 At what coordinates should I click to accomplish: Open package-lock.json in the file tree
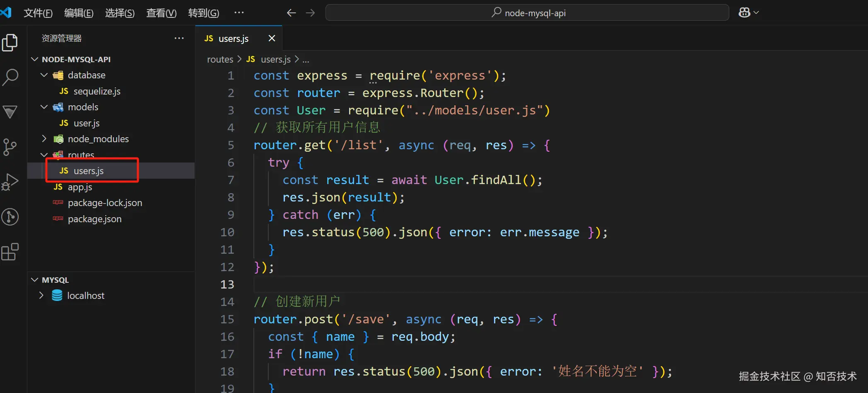point(105,203)
